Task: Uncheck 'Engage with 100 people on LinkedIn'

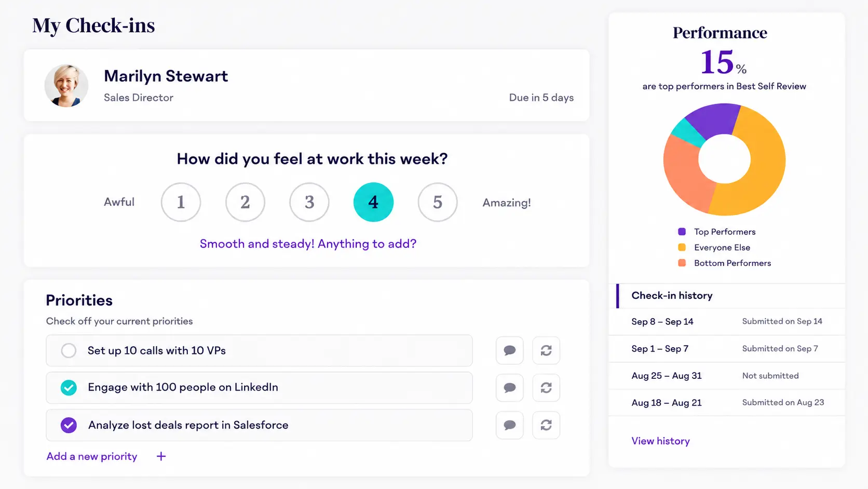Action: point(69,388)
